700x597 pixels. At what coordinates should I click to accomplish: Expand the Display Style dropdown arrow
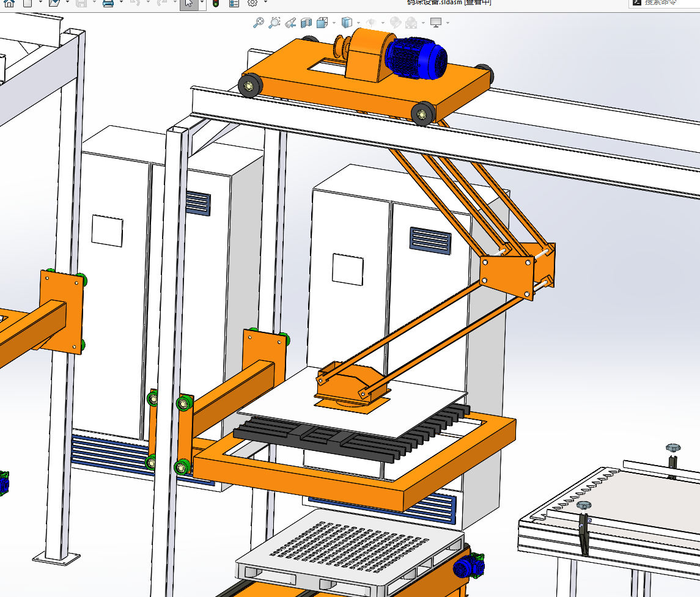point(358,23)
